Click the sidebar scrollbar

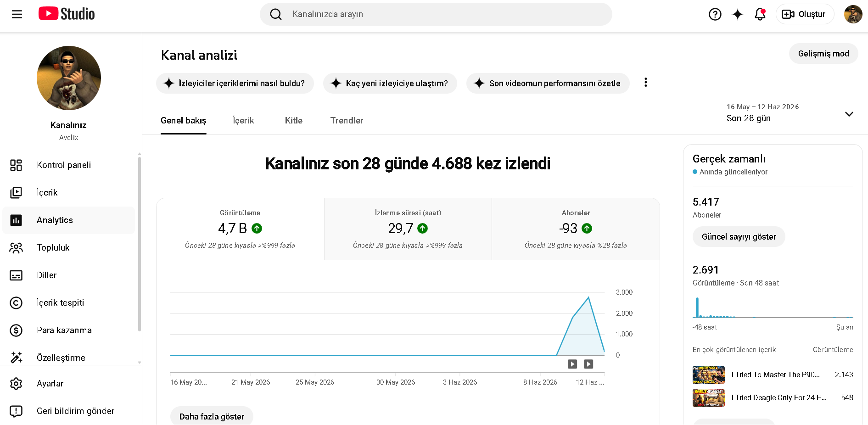[x=139, y=243]
